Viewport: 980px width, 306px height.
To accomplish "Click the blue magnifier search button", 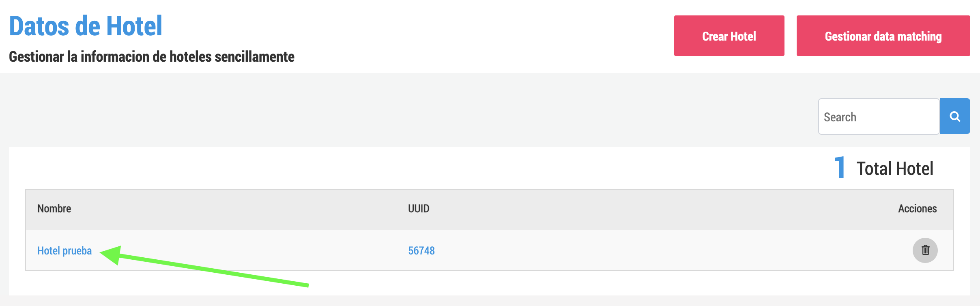I will 955,116.
